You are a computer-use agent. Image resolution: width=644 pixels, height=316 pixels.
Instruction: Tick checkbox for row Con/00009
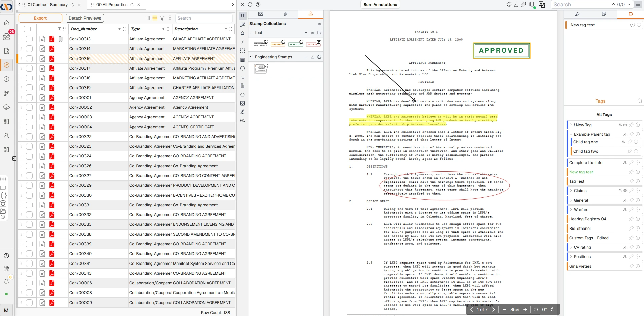coord(29,303)
